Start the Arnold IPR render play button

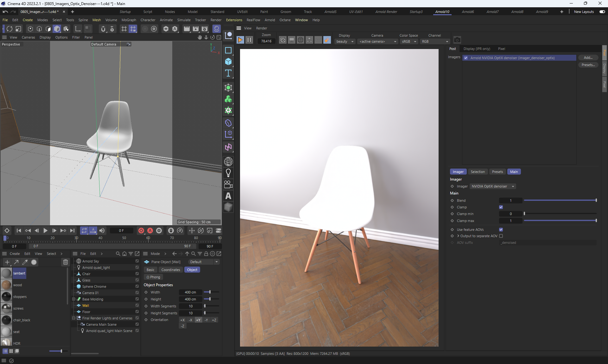coord(240,40)
